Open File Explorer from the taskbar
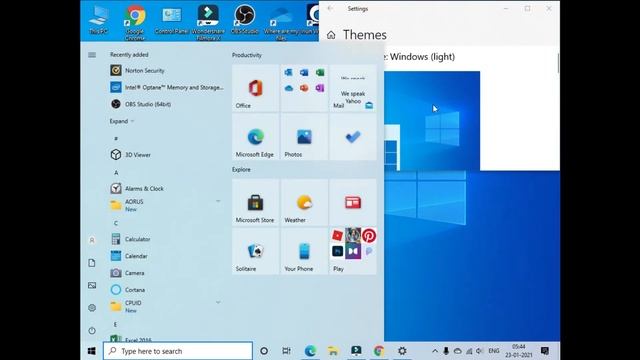Viewport: 640px width, 360px height. 333,351
